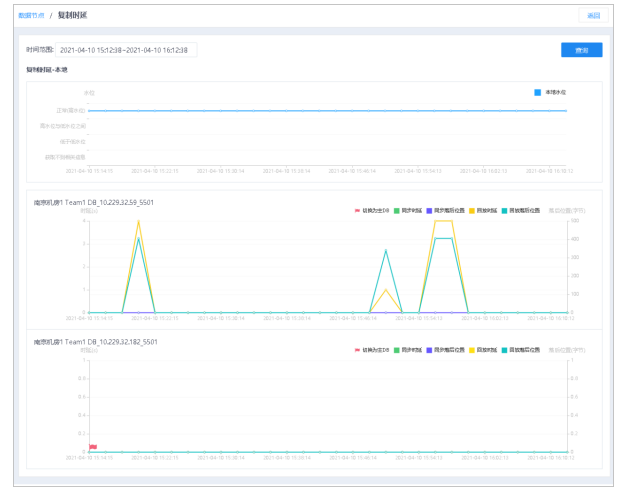Toggle yellow 回放时延 legend in 32.182 chart

[x=483, y=350]
